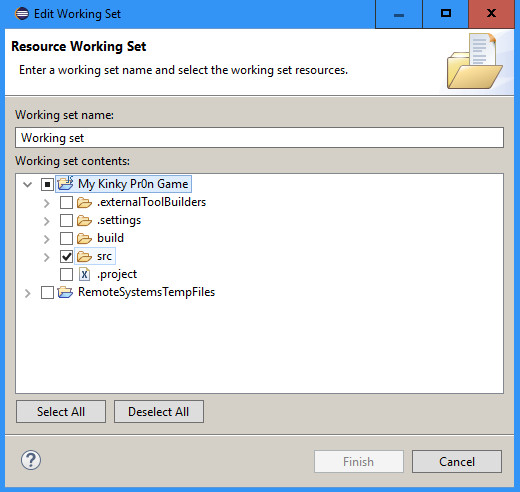
Task: Click the Select All button
Action: point(61,412)
